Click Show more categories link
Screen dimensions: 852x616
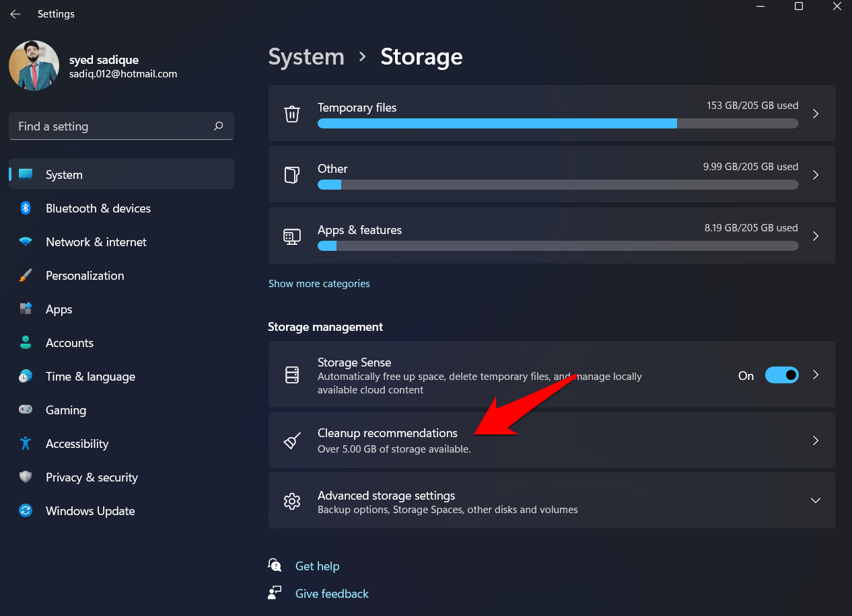point(319,284)
